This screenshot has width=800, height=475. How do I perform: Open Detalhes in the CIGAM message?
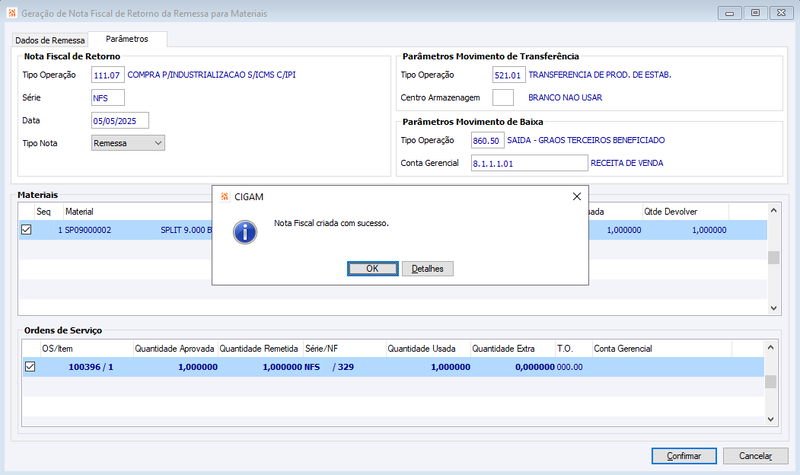point(428,268)
